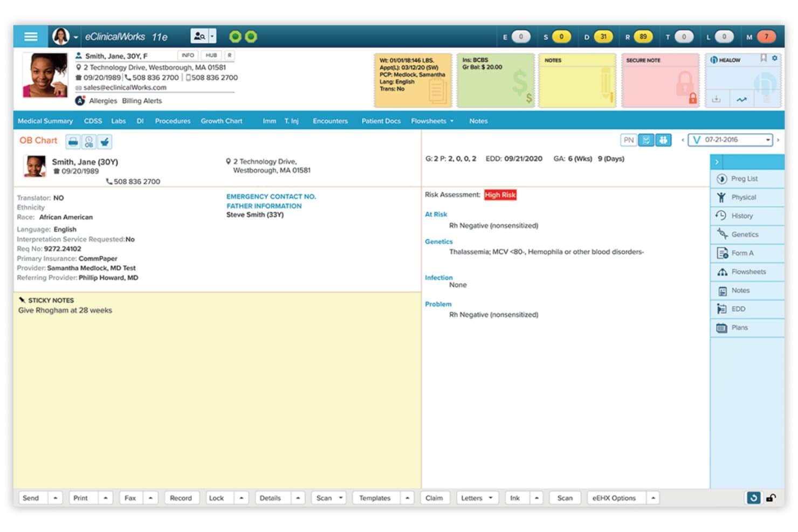Open the hamburger main menu
798x532 pixels.
click(31, 36)
